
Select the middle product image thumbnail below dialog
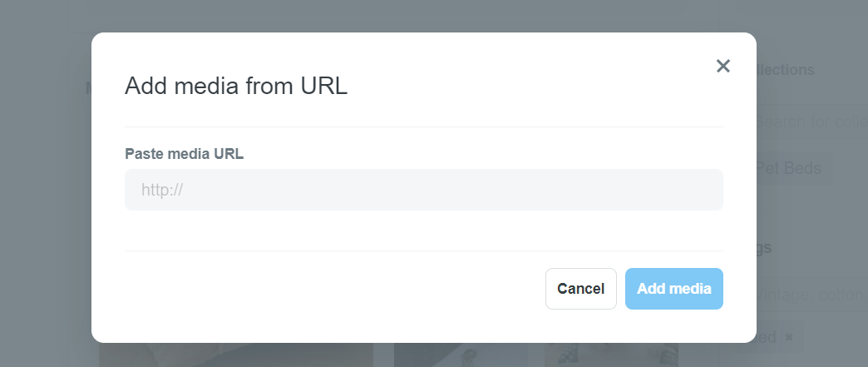(x=461, y=355)
